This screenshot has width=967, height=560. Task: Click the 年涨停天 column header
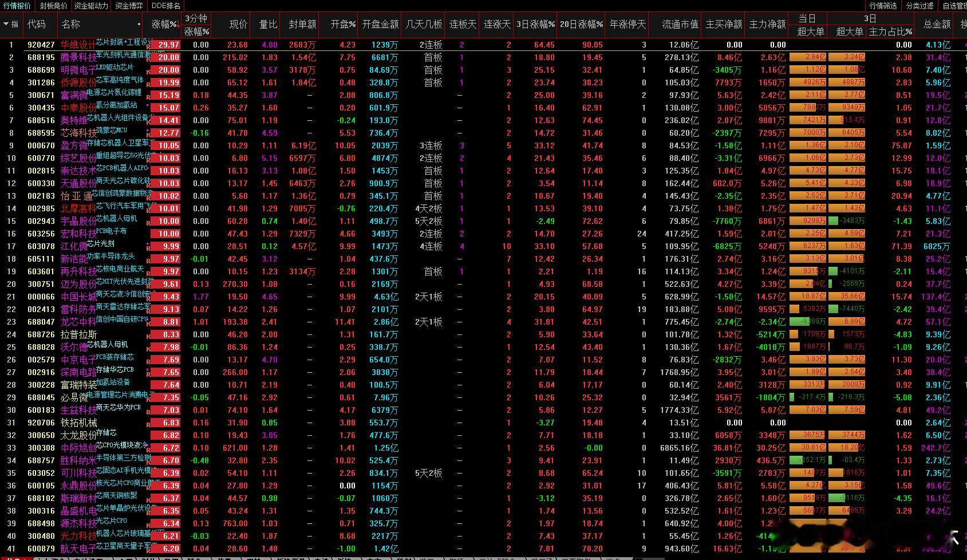pyautogui.click(x=627, y=24)
